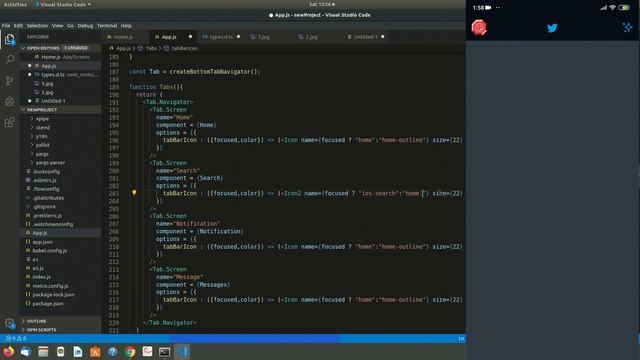Image resolution: width=640 pixels, height=360 pixels.
Task: Open Google Chrome from the taskbar
Action: point(130,351)
